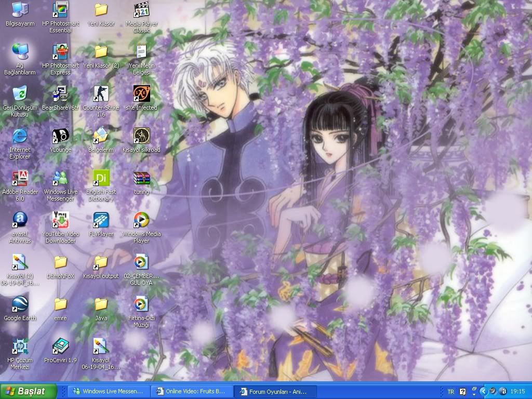Viewport: 532px width, 399px height.
Task: Switch to Online Video: Fruits B... taskbar window
Action: (x=191, y=392)
